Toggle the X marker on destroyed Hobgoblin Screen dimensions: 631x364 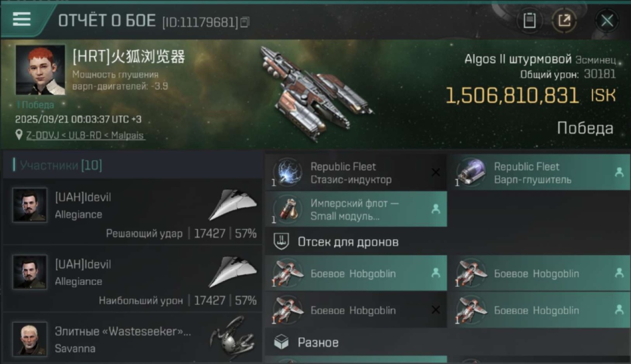(x=436, y=310)
